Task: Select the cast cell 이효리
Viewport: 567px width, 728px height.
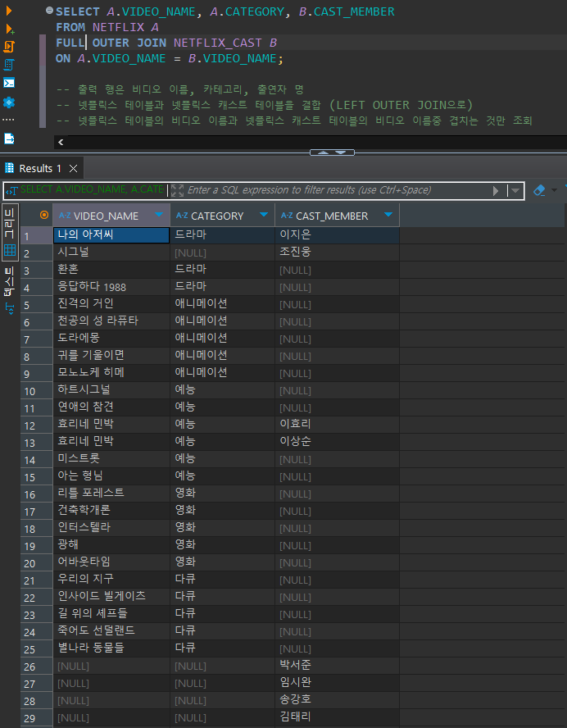Action: click(x=337, y=424)
